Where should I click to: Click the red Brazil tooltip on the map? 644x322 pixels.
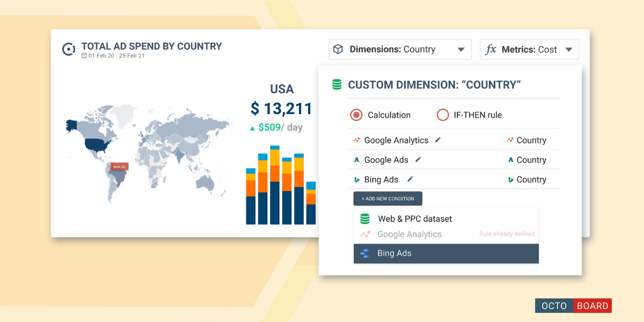coord(120,166)
